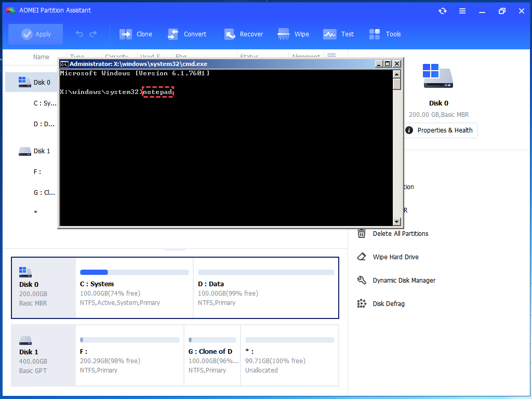This screenshot has height=399, width=532.
Task: Open the Clone tool
Action: point(136,34)
